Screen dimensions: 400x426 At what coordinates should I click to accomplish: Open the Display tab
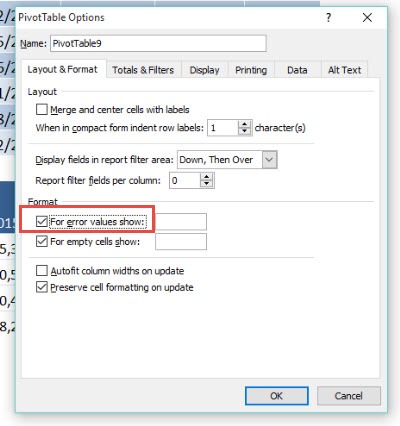pos(204,70)
